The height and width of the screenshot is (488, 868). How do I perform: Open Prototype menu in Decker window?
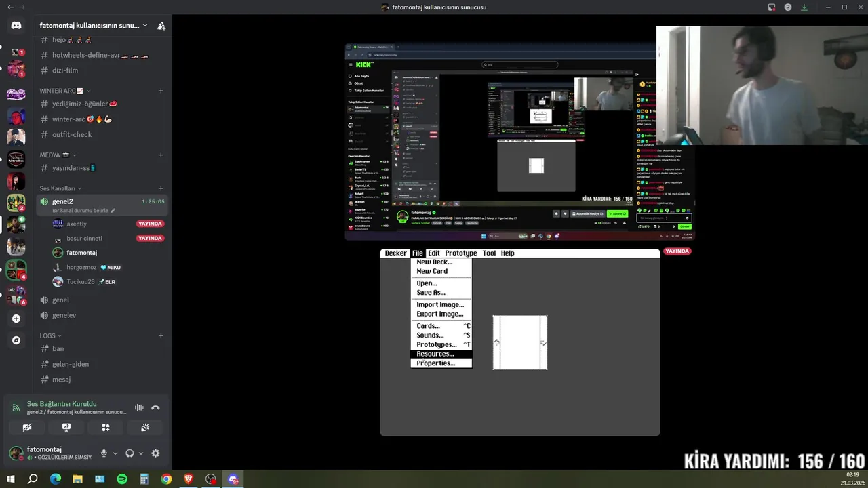coord(460,253)
